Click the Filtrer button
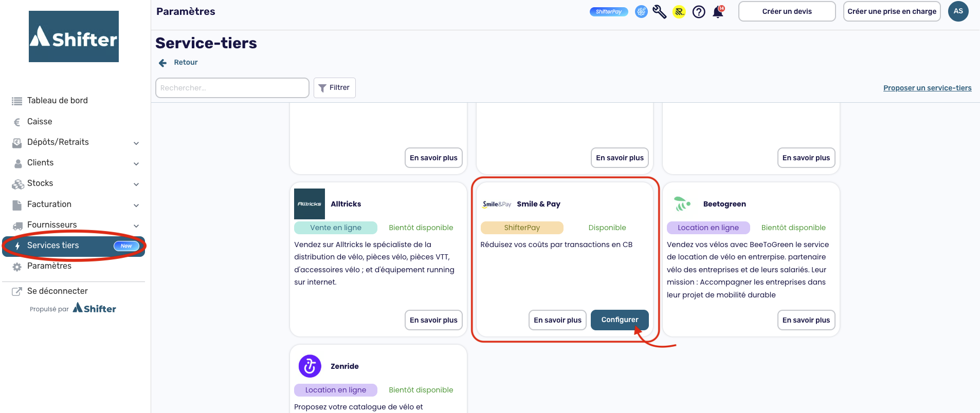The image size is (980, 413). pos(335,88)
